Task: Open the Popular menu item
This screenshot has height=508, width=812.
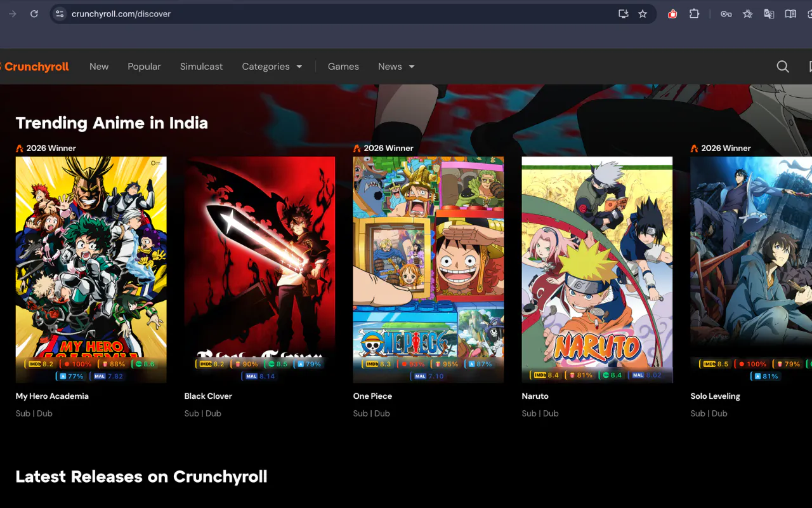Action: pyautogui.click(x=144, y=67)
